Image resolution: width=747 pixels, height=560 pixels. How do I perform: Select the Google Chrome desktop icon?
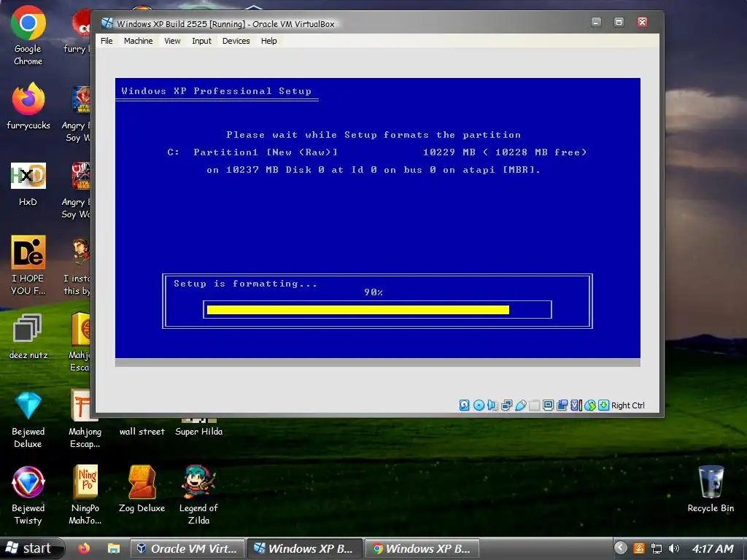(x=28, y=36)
